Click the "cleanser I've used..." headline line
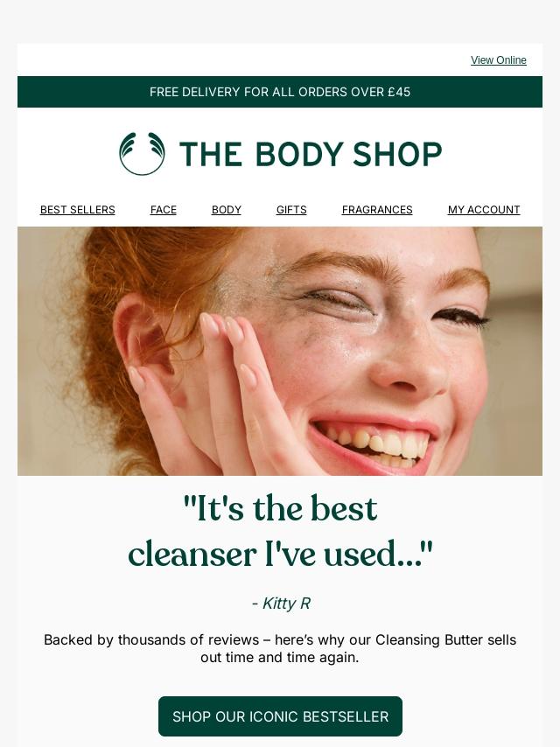The width and height of the screenshot is (560, 747). click(x=280, y=554)
